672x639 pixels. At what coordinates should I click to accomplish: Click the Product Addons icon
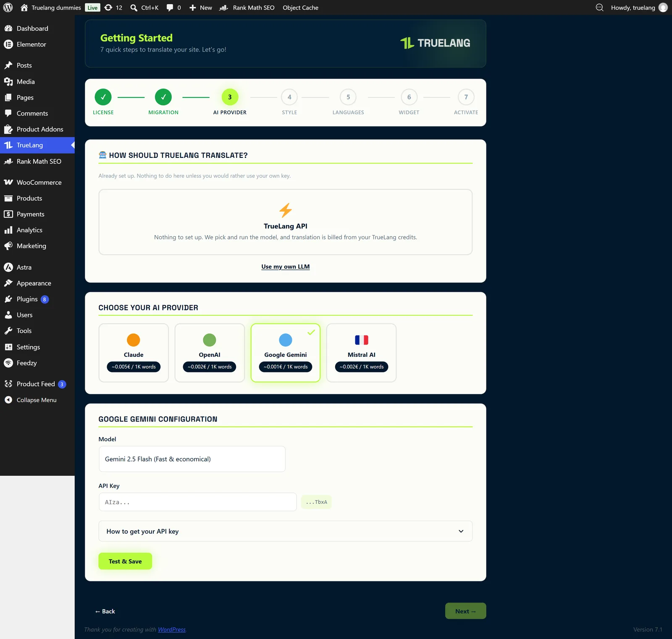(8, 129)
